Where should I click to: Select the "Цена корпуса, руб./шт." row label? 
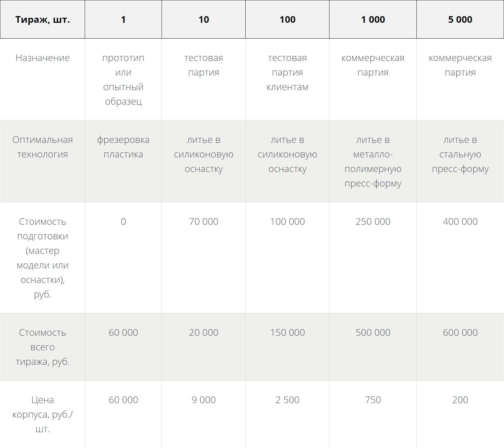[42, 414]
